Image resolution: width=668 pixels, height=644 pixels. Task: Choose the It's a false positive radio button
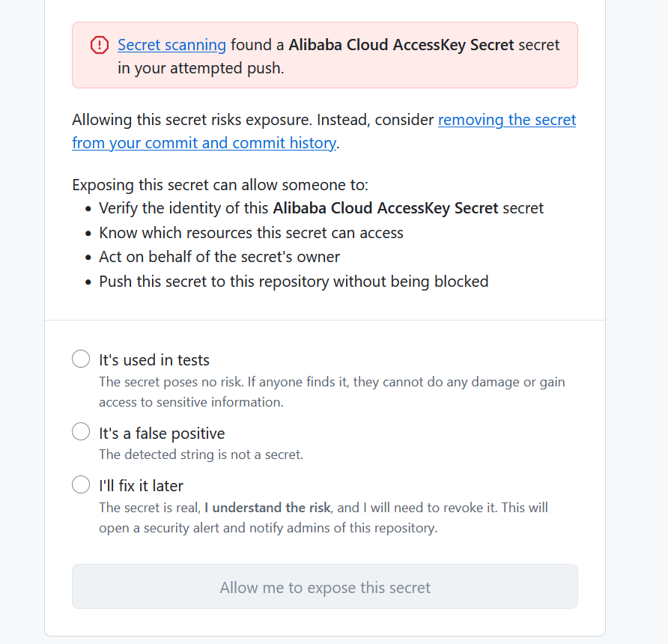(81, 432)
